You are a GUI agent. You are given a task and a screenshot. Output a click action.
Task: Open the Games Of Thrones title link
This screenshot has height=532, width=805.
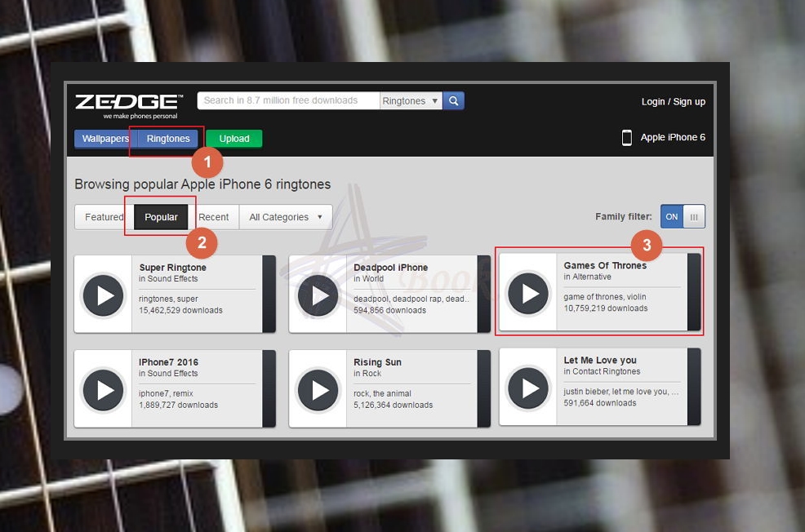click(605, 265)
